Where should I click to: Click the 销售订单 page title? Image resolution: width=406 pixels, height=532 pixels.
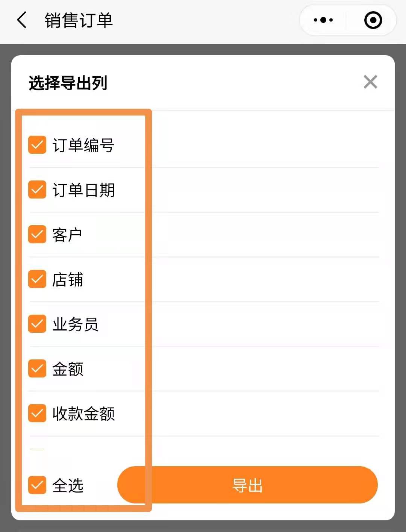tap(79, 20)
